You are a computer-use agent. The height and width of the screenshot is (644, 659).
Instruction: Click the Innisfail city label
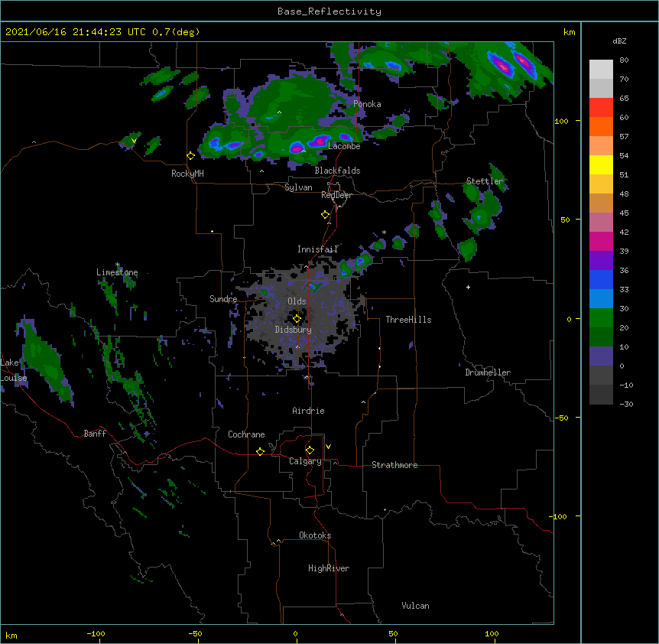coord(317,249)
